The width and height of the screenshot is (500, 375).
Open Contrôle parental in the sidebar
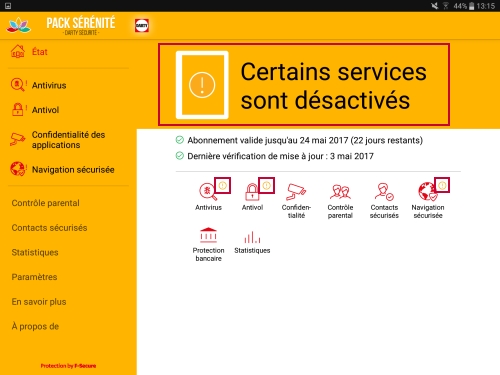pos(45,203)
